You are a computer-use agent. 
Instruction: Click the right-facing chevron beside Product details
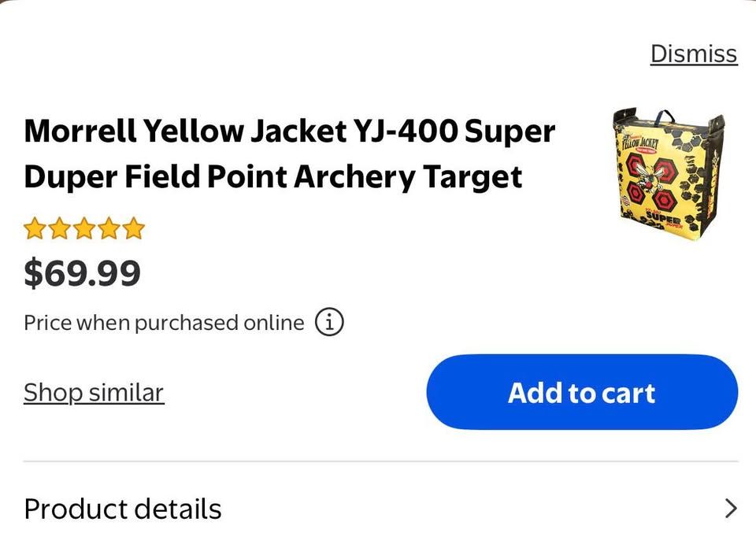click(x=732, y=508)
